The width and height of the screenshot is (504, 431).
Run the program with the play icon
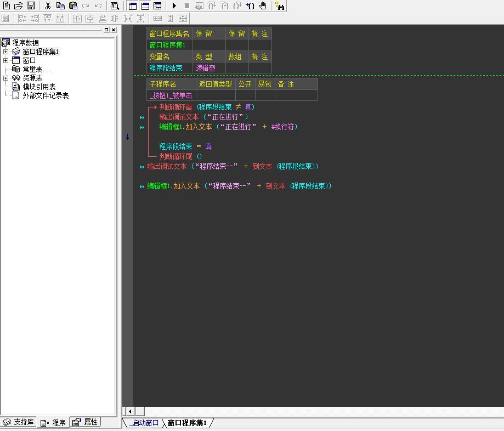(174, 5)
